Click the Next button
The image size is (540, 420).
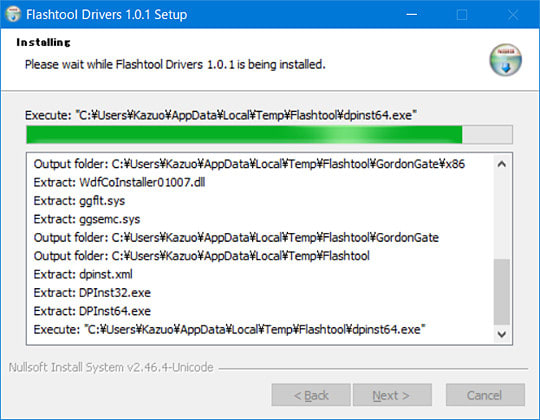392,395
